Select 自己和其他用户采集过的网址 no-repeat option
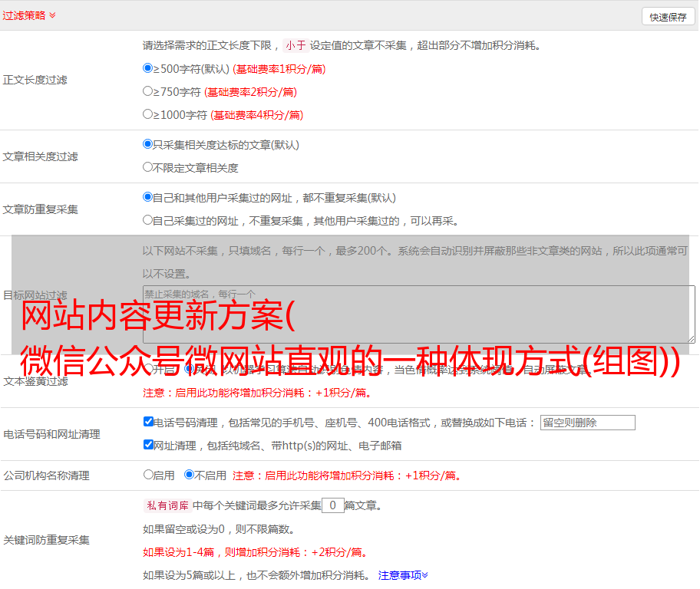 click(148, 197)
